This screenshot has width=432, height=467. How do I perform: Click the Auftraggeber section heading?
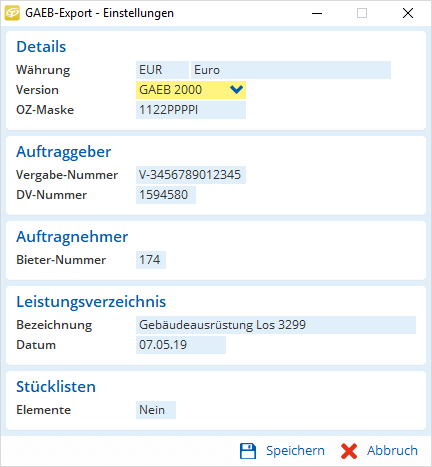(x=63, y=152)
